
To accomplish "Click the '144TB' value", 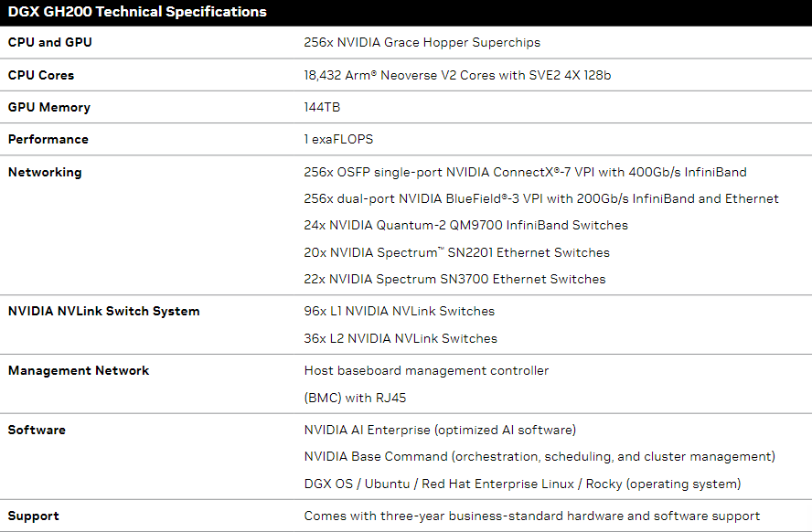I will coord(322,107).
